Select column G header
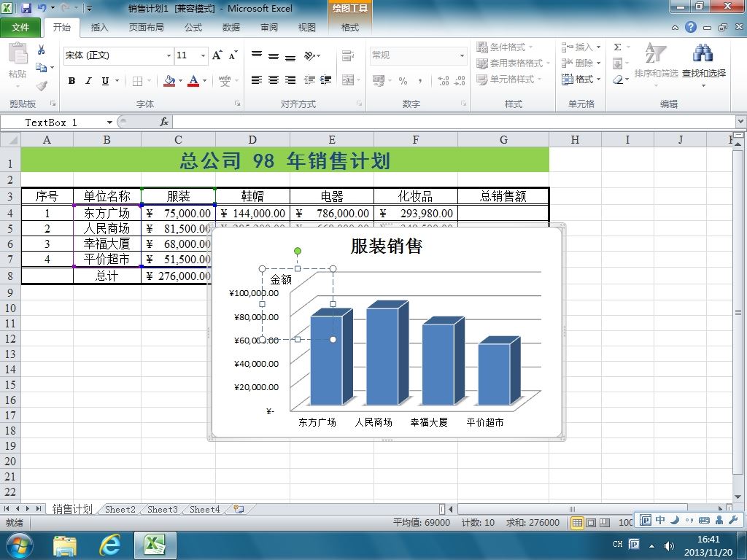Image resolution: width=747 pixels, height=560 pixels. (503, 140)
